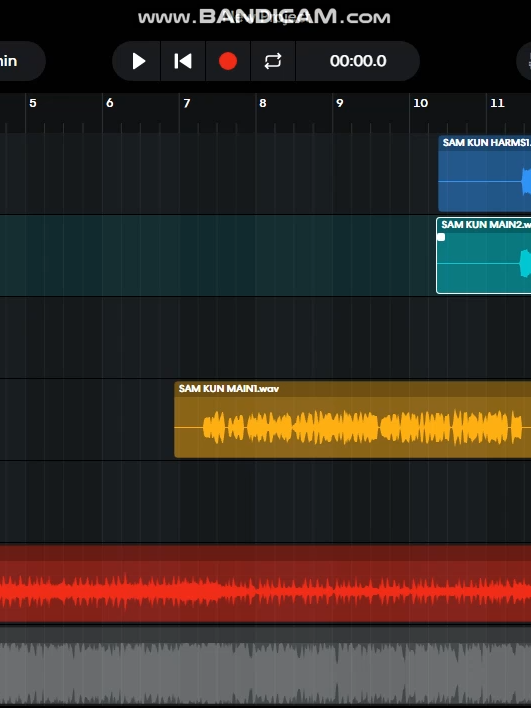Start recording with the red record button

click(x=228, y=61)
